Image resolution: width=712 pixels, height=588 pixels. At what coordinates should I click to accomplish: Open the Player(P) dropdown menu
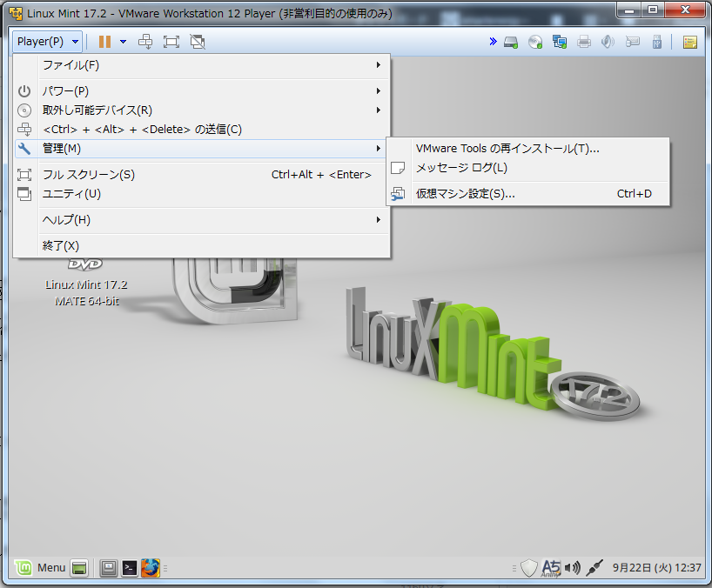click(47, 42)
